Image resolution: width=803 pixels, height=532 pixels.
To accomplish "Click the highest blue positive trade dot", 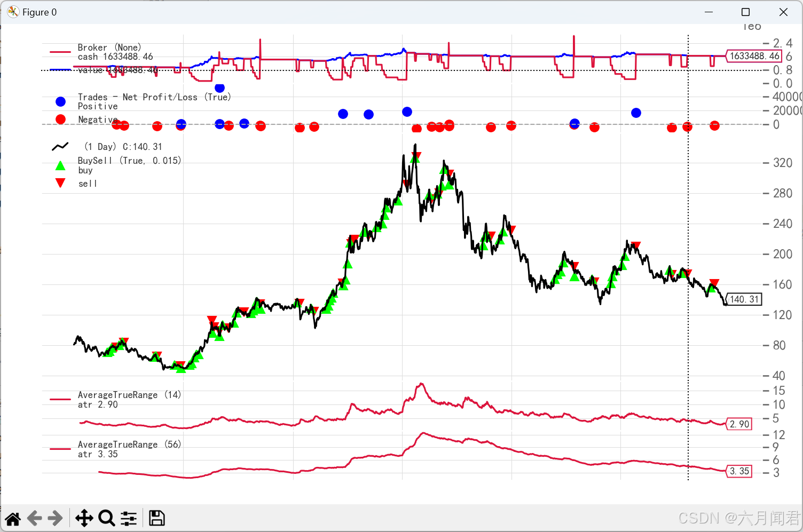I will point(219,88).
